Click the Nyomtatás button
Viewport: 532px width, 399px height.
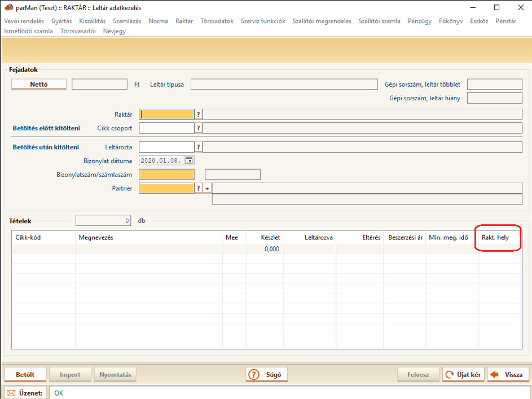click(115, 375)
